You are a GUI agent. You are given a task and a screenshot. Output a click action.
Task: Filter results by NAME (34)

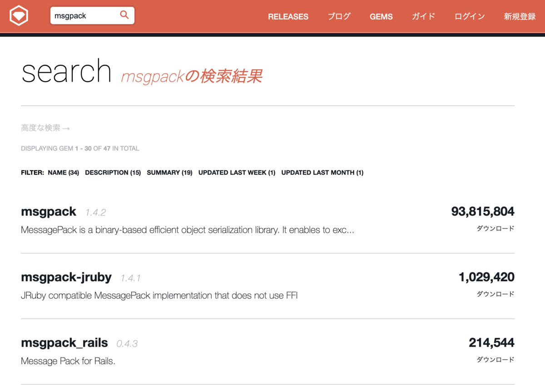(x=63, y=172)
